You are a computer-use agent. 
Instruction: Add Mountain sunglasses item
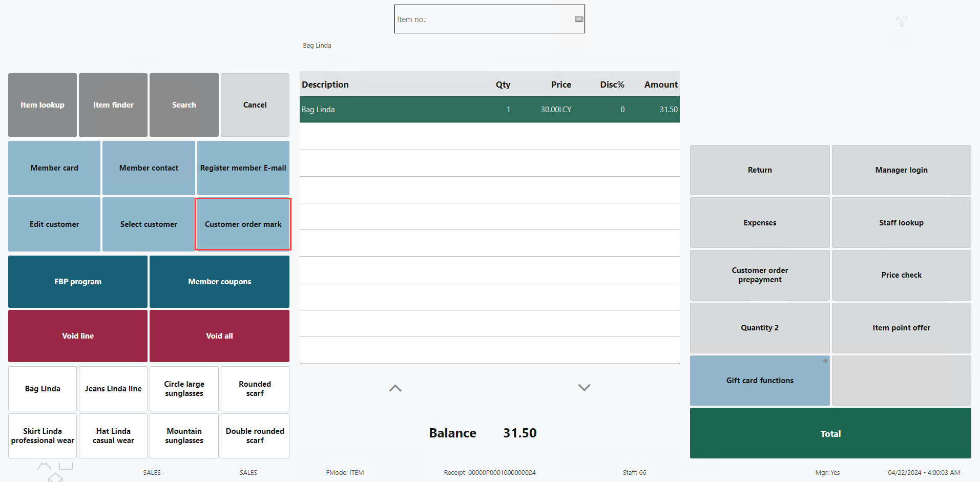click(x=184, y=436)
